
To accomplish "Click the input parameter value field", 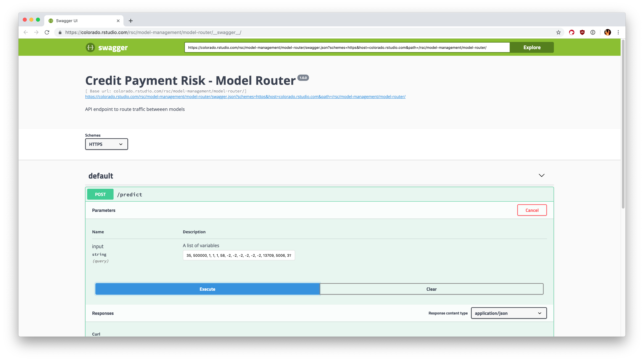I will pyautogui.click(x=239, y=255).
